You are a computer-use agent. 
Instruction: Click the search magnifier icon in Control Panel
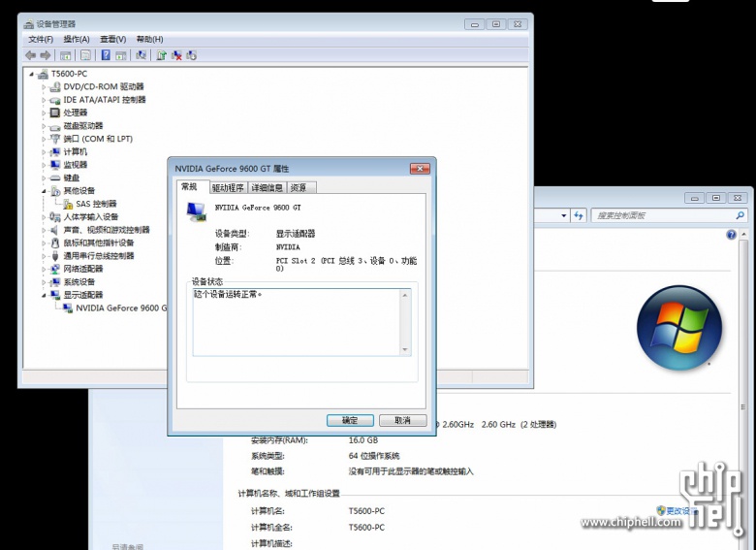(740, 215)
